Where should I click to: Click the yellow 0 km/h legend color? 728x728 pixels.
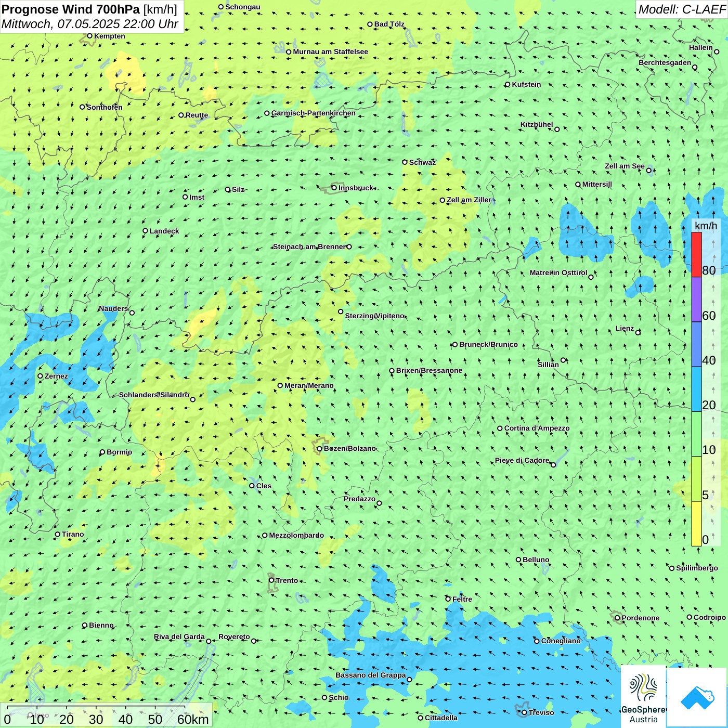[x=696, y=524]
